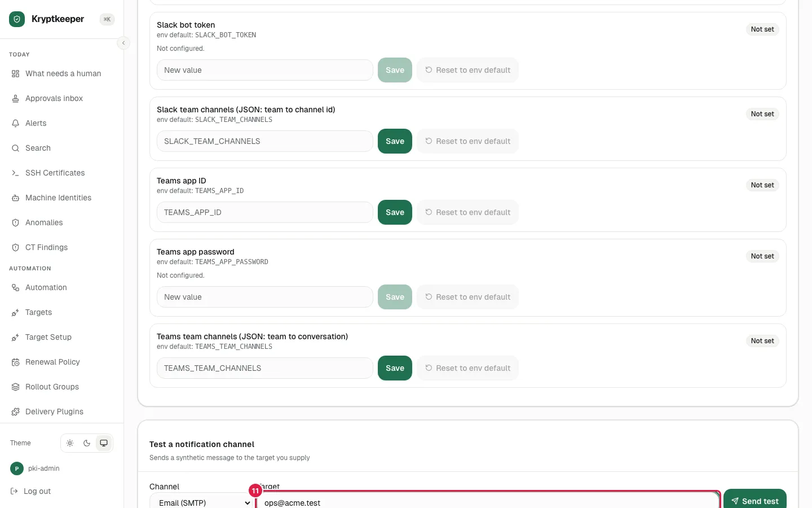Focus the Slack bot token New value field

click(x=265, y=71)
